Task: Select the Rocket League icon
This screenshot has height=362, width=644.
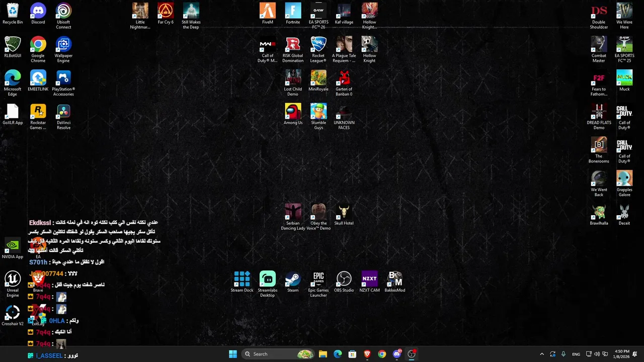Action: coord(318,50)
